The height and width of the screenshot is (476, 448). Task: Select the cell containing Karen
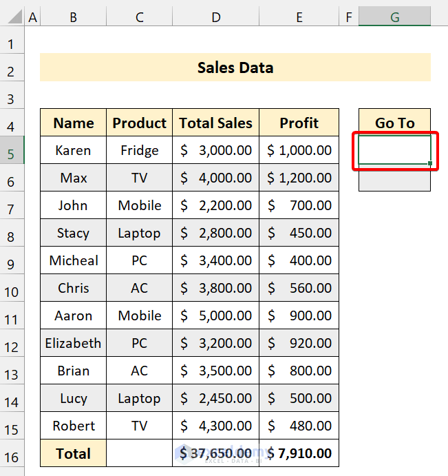(73, 151)
